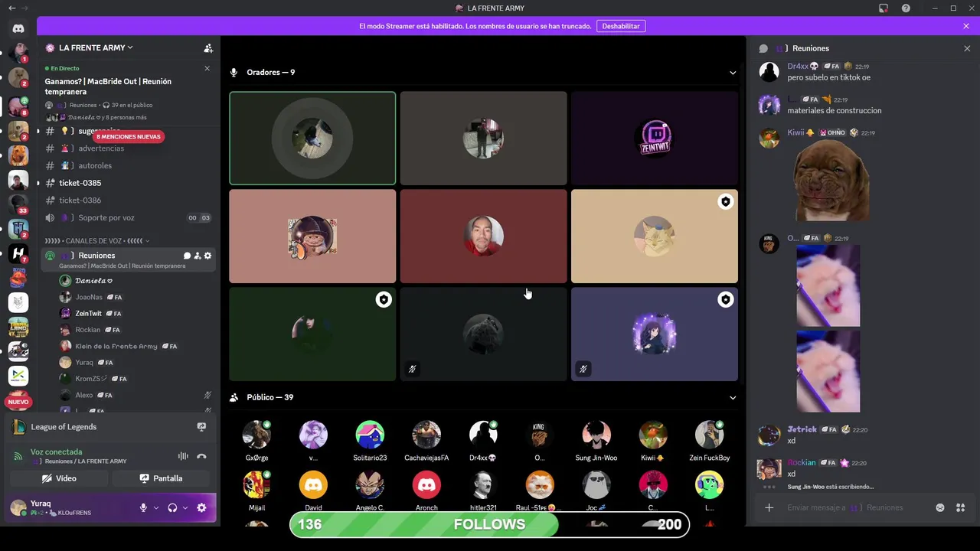Open the NUEVO server list indicator
Viewport: 980px width, 551px height.
point(18,402)
